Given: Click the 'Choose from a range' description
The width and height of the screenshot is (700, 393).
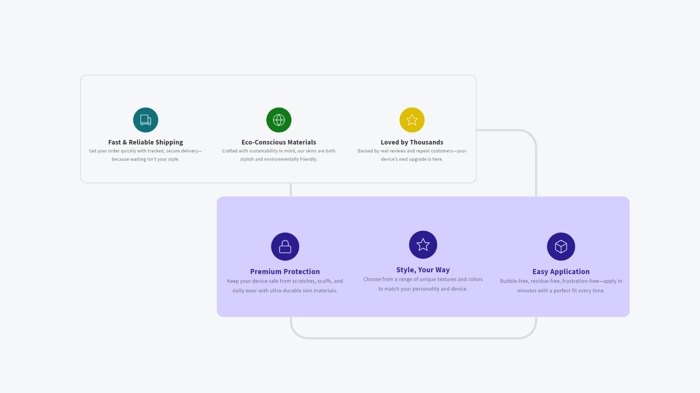Looking at the screenshot, I should [x=423, y=284].
